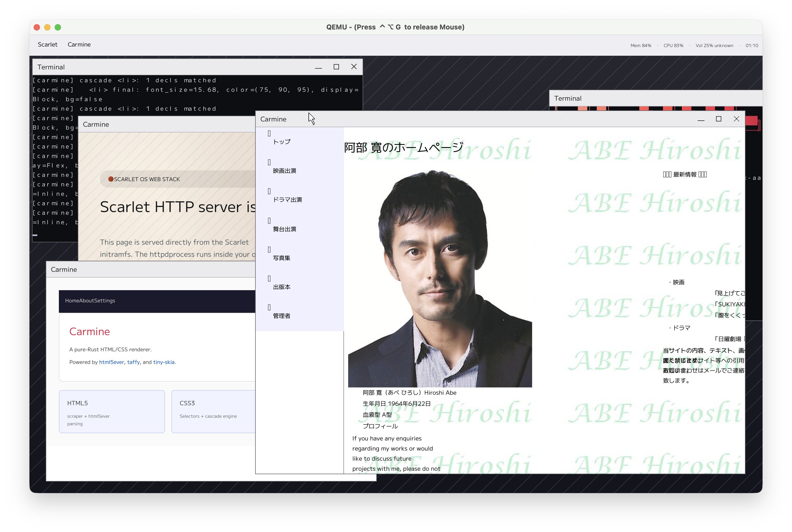Click the 01:10 clock in the top bar
792x532 pixels.
coord(752,45)
